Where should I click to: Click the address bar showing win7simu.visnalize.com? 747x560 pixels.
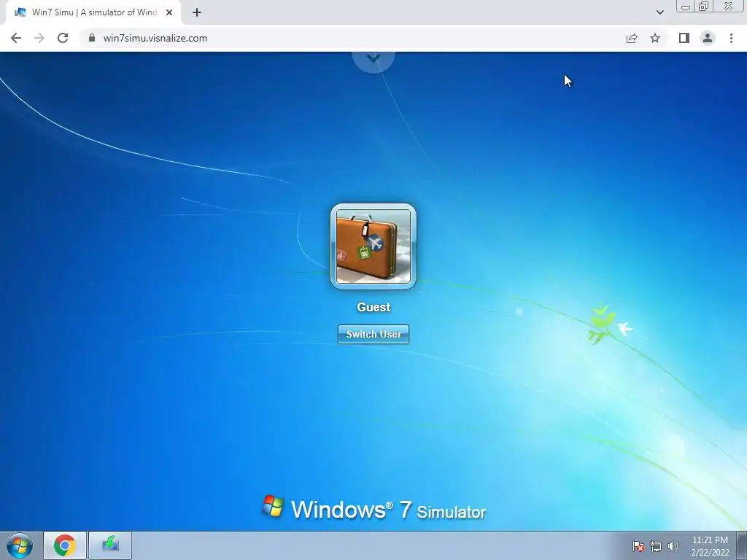pos(352,38)
